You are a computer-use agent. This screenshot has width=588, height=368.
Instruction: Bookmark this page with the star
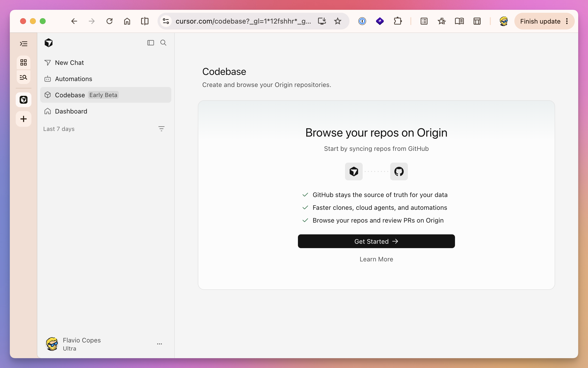(x=338, y=21)
